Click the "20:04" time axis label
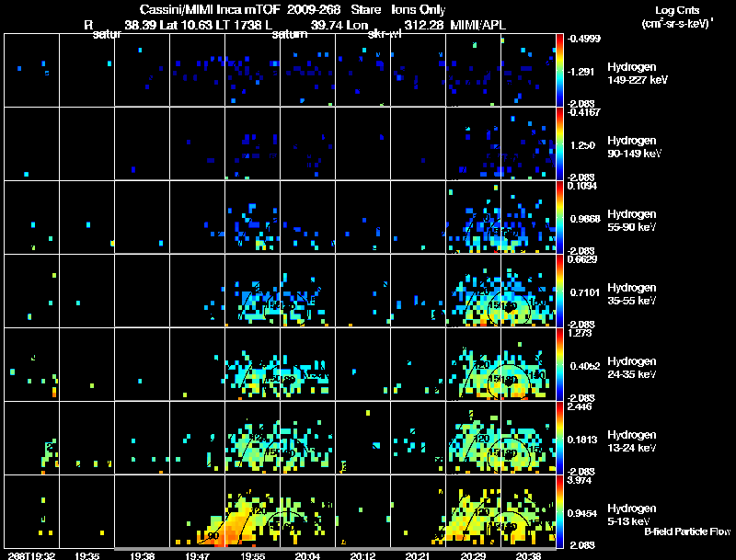This screenshot has height=560, width=736. (x=307, y=555)
